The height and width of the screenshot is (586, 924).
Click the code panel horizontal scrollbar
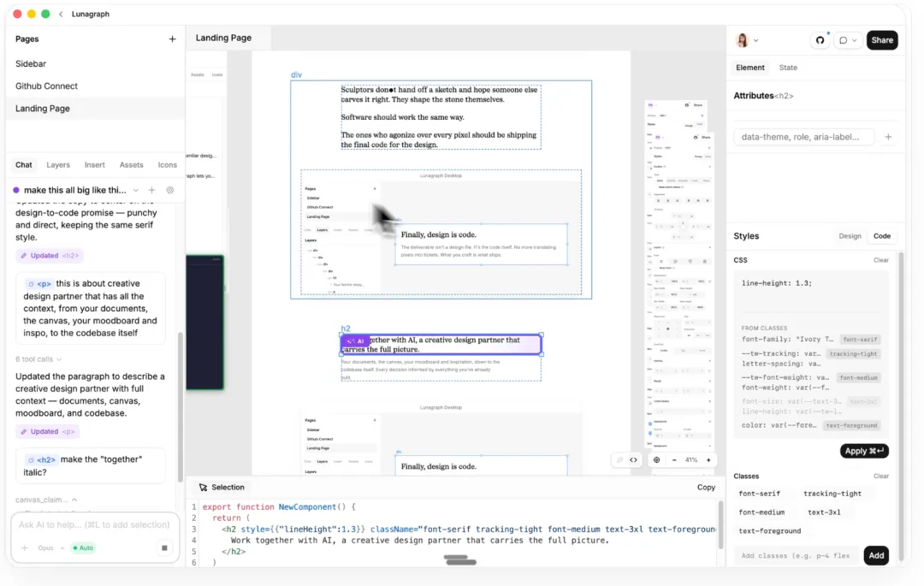tap(460, 559)
